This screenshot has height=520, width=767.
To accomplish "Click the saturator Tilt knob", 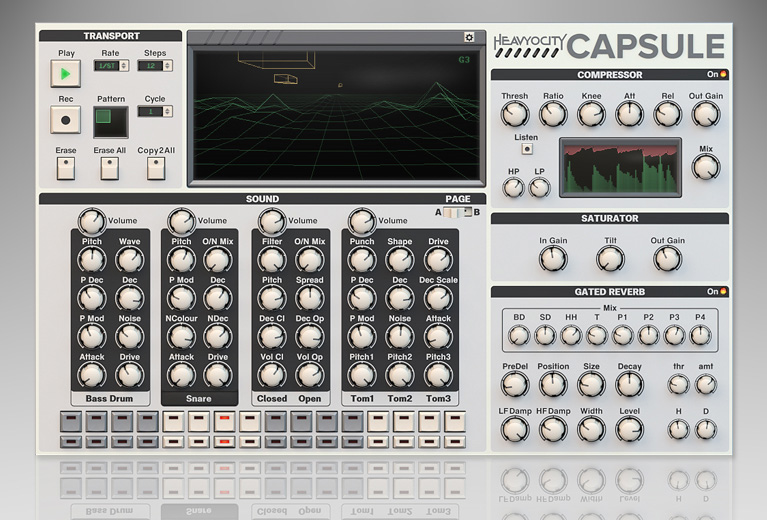I will tap(610, 258).
